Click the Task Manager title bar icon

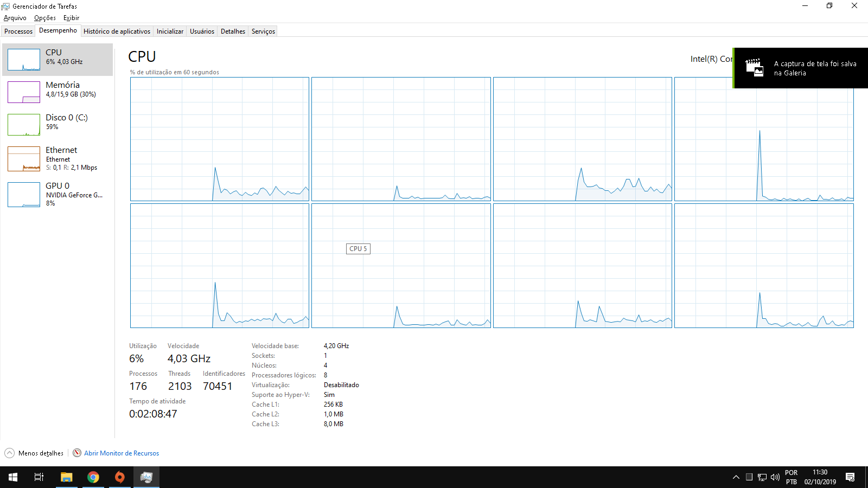[x=6, y=7]
